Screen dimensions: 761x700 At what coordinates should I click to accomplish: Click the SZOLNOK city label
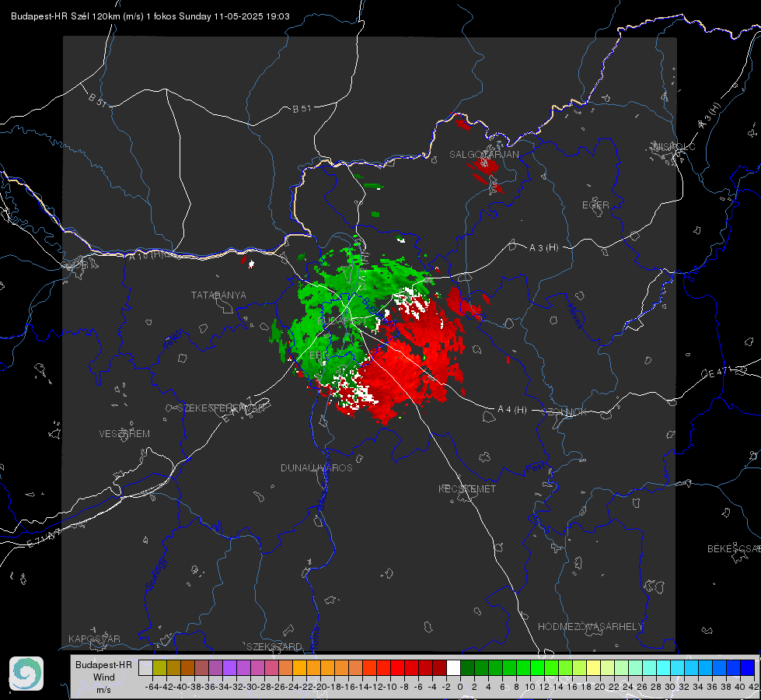click(564, 411)
